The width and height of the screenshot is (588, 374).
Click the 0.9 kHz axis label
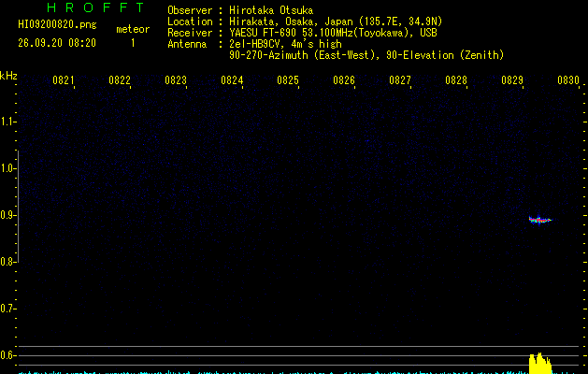point(8,215)
